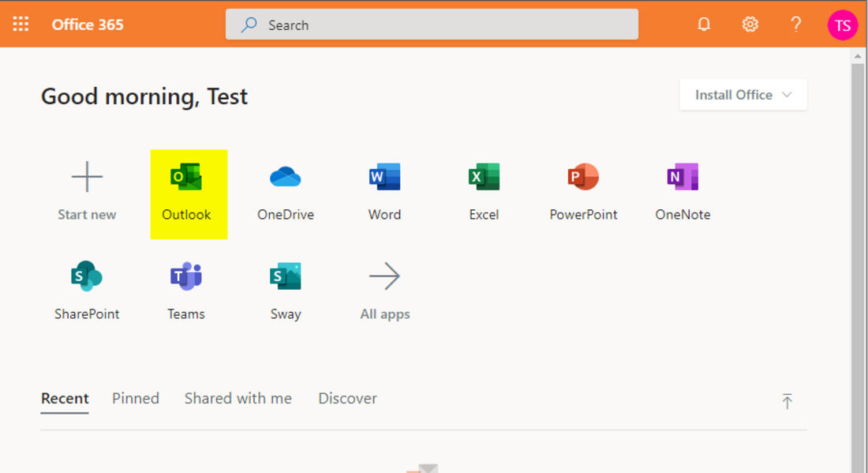Click the upload arrow icon

(788, 401)
